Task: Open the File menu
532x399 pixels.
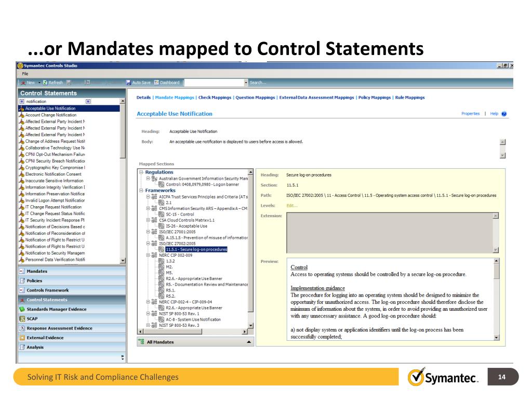Action: click(x=25, y=74)
